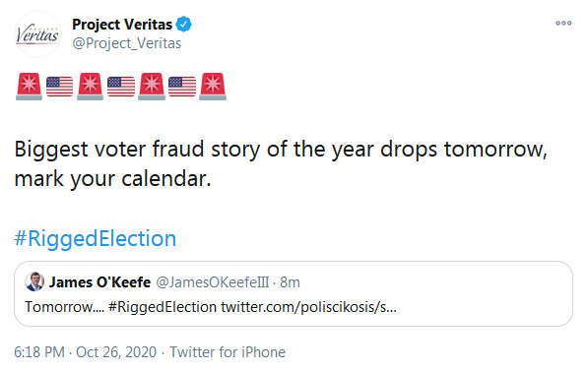588x372 pixels.
Task: Open the three-dot more options menu
Action: 563,24
